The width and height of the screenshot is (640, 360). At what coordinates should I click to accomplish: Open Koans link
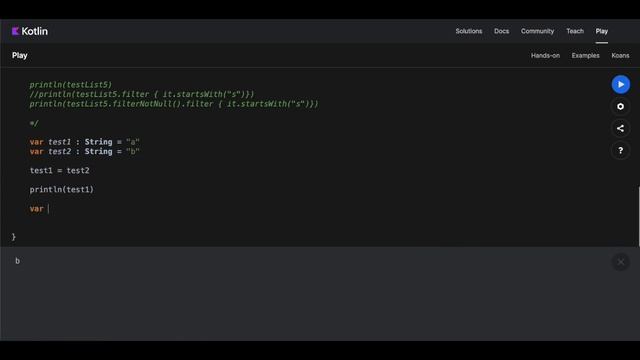[x=620, y=56]
